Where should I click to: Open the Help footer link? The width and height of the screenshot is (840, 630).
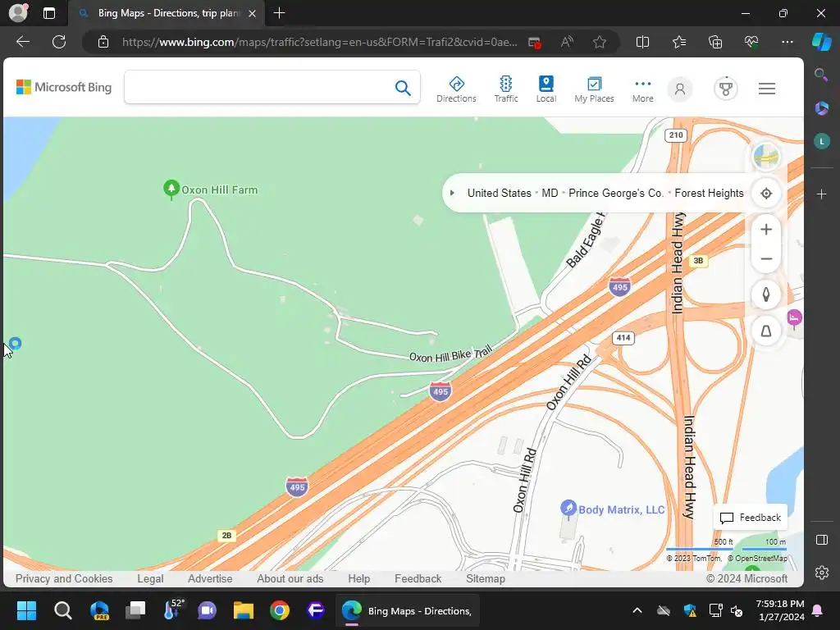(x=358, y=578)
